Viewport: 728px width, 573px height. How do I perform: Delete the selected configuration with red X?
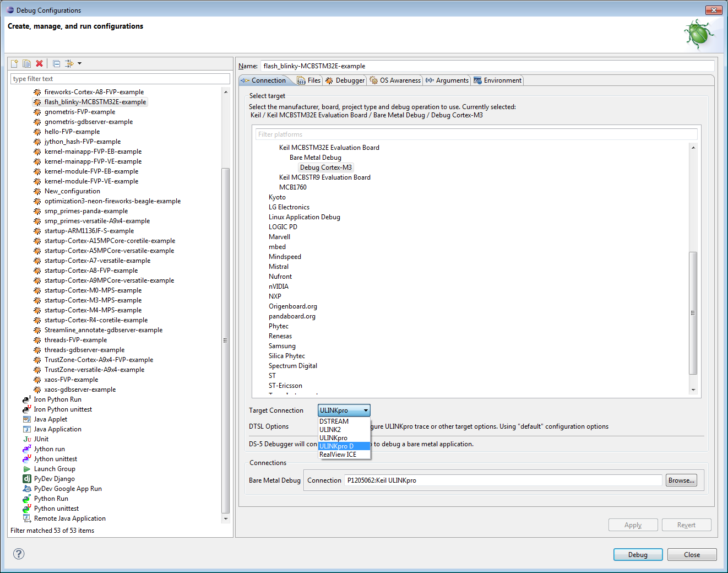[39, 63]
